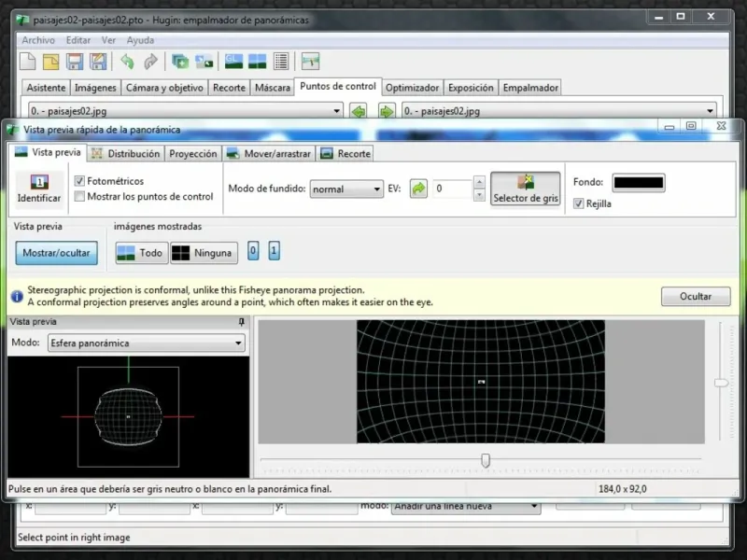
Task: Expand the Añadir una línea nueva dropdown
Action: (466, 506)
